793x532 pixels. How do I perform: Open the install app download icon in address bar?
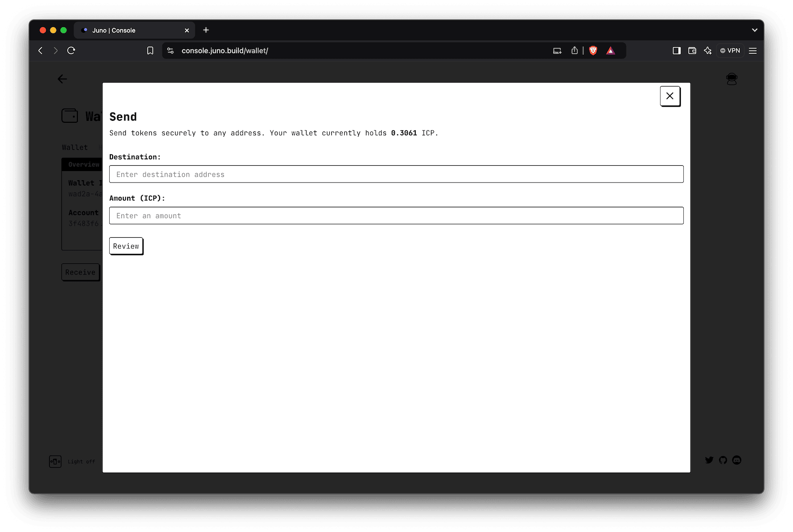coord(557,50)
